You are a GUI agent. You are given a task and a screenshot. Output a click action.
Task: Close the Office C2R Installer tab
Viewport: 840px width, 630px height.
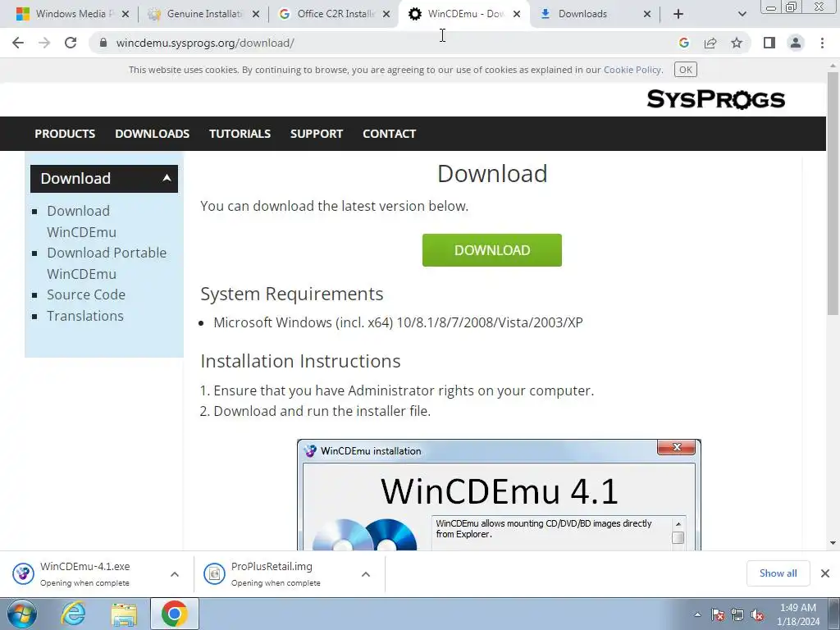pyautogui.click(x=386, y=15)
